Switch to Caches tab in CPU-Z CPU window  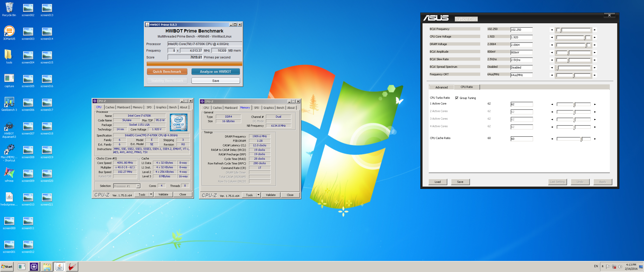coord(110,107)
